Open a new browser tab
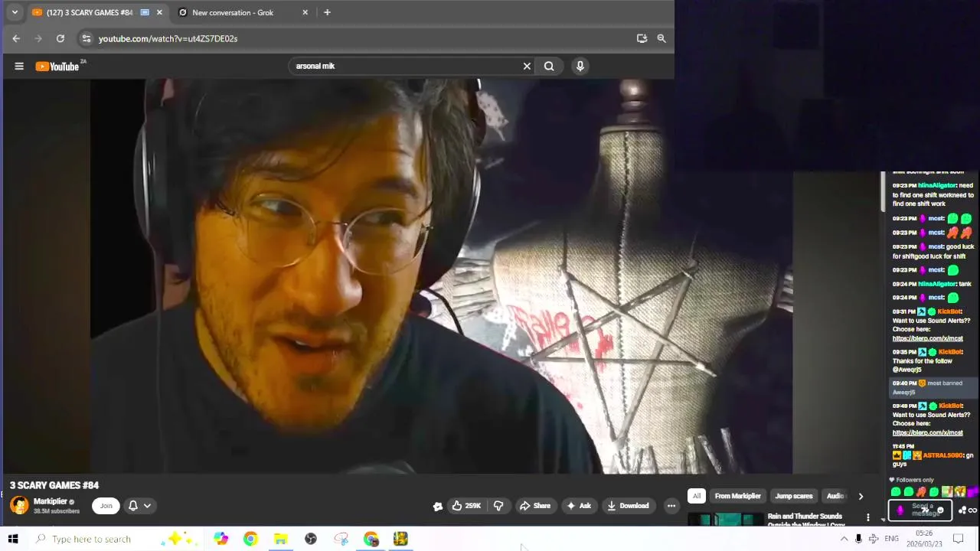 point(327,12)
